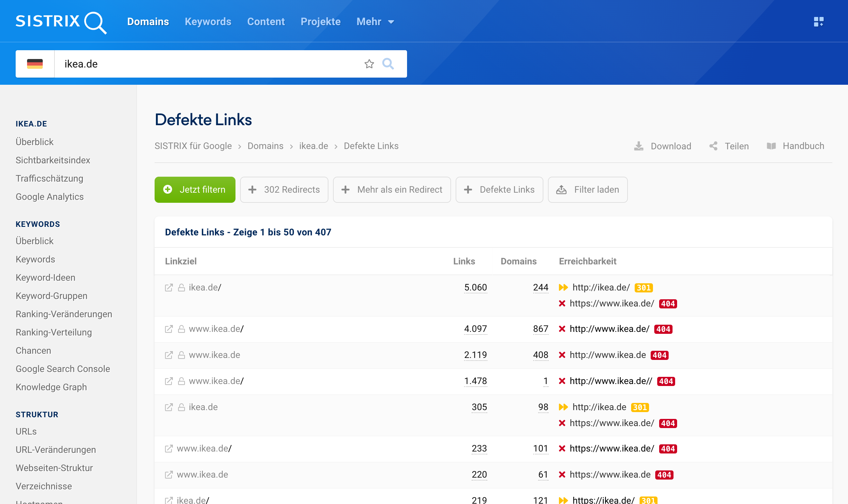Click the ikea.de search input field
848x504 pixels.
(x=204, y=64)
